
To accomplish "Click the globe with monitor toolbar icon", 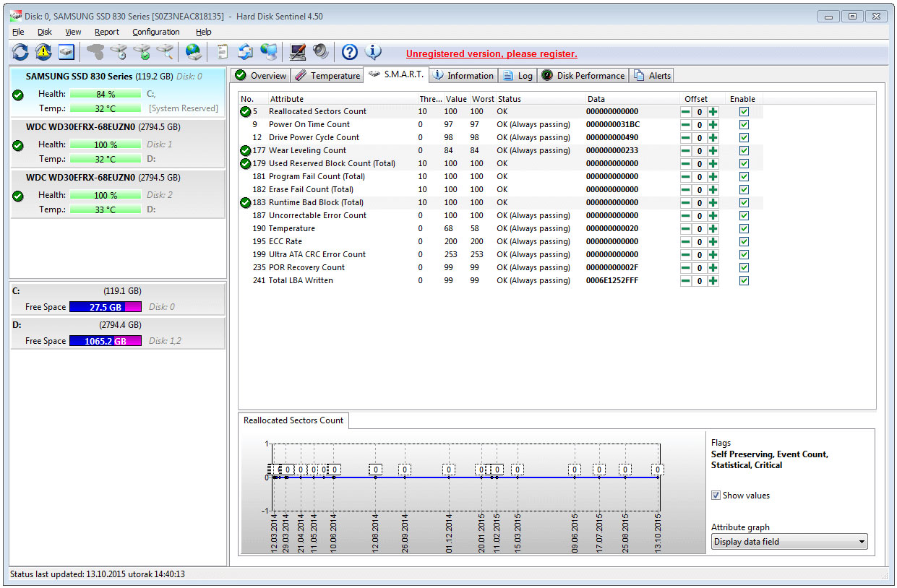I will pyautogui.click(x=269, y=52).
